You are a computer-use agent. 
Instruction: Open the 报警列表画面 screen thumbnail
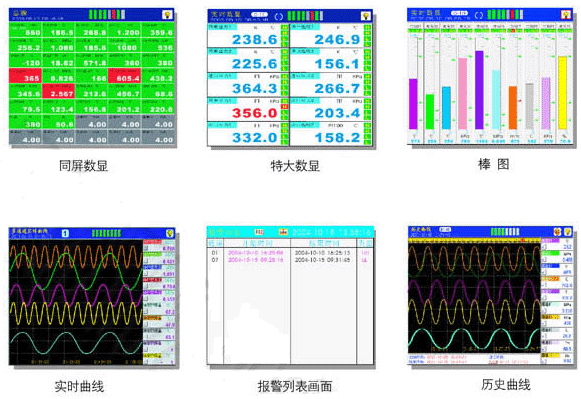[290, 295]
